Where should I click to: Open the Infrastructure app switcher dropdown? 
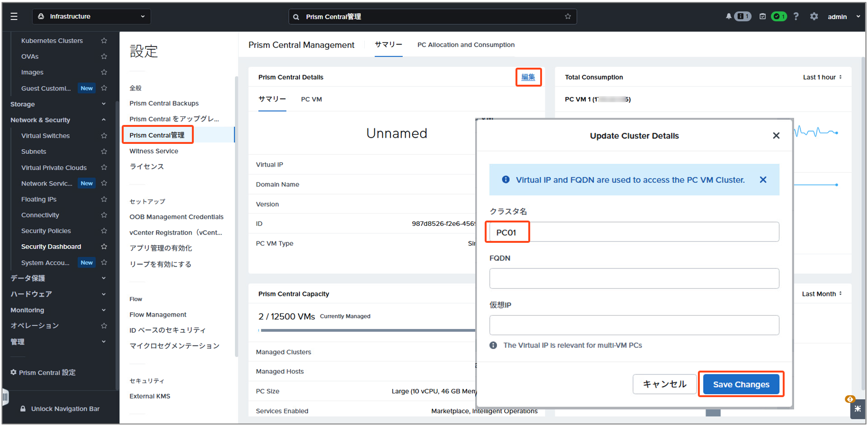91,17
